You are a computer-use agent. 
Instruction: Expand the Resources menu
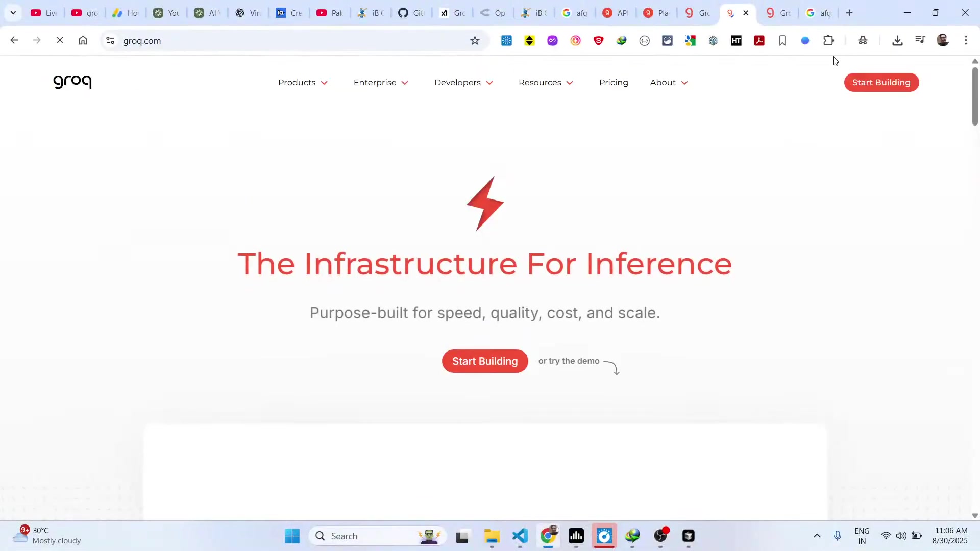coord(546,82)
